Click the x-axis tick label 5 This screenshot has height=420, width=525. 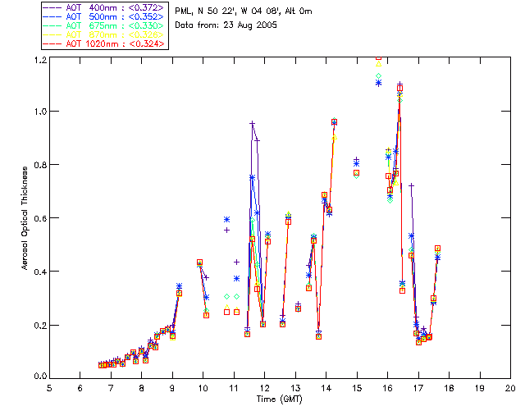(49, 388)
